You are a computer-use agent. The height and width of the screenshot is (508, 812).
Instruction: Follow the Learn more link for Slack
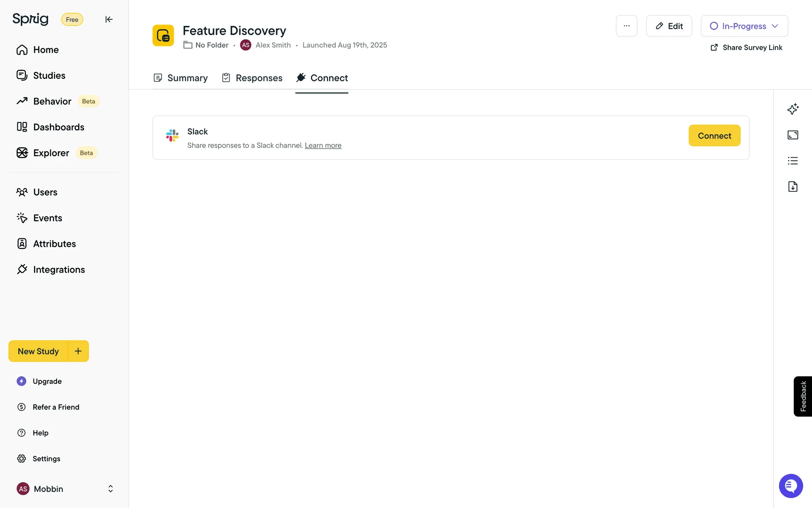coord(323,145)
